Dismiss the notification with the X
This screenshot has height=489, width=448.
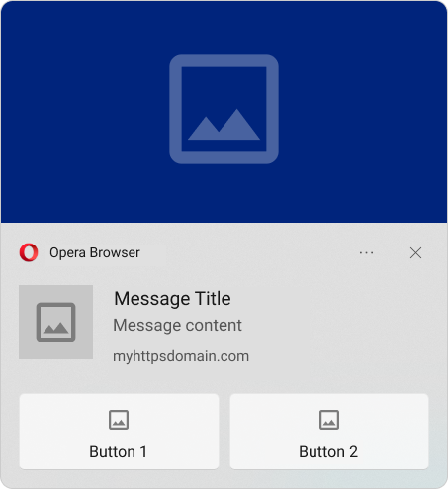[415, 253]
